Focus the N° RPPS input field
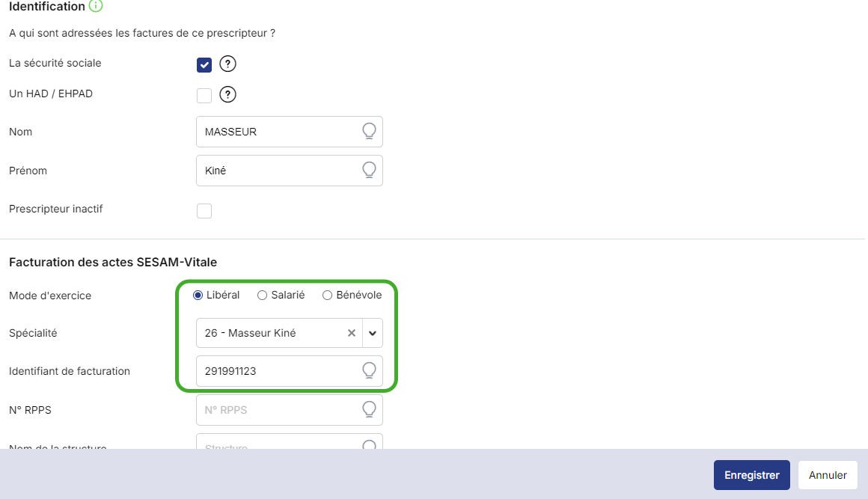 point(277,410)
